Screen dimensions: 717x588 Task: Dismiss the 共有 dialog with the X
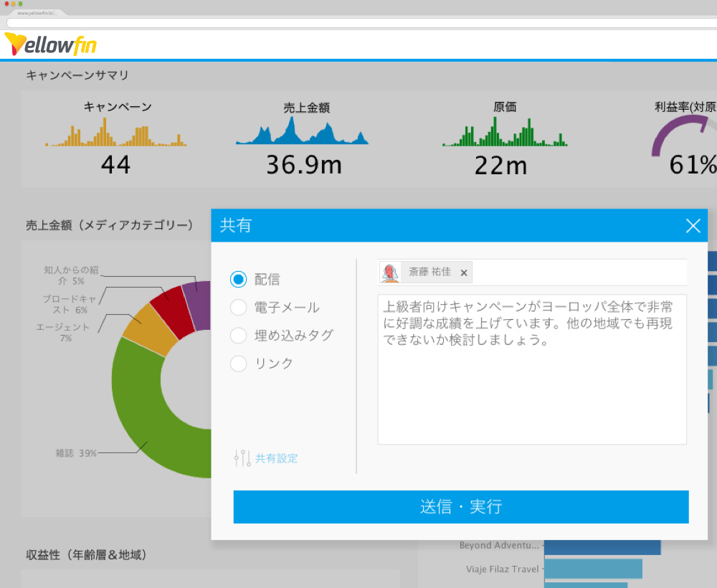[693, 226]
